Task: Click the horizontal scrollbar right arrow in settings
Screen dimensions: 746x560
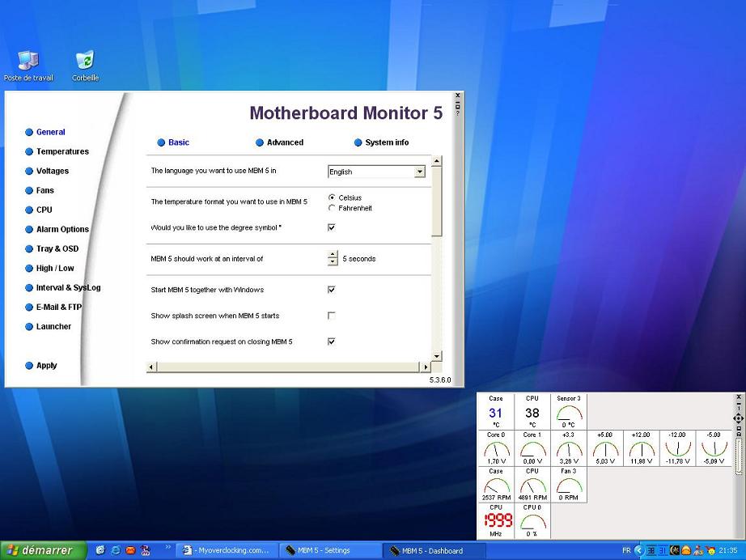Action: [x=426, y=367]
